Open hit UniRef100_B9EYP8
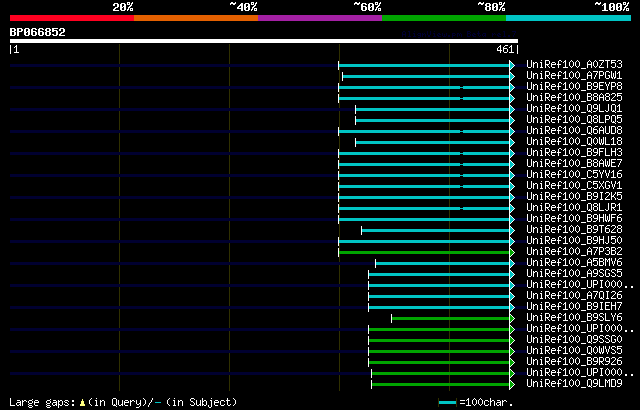 click(x=574, y=86)
